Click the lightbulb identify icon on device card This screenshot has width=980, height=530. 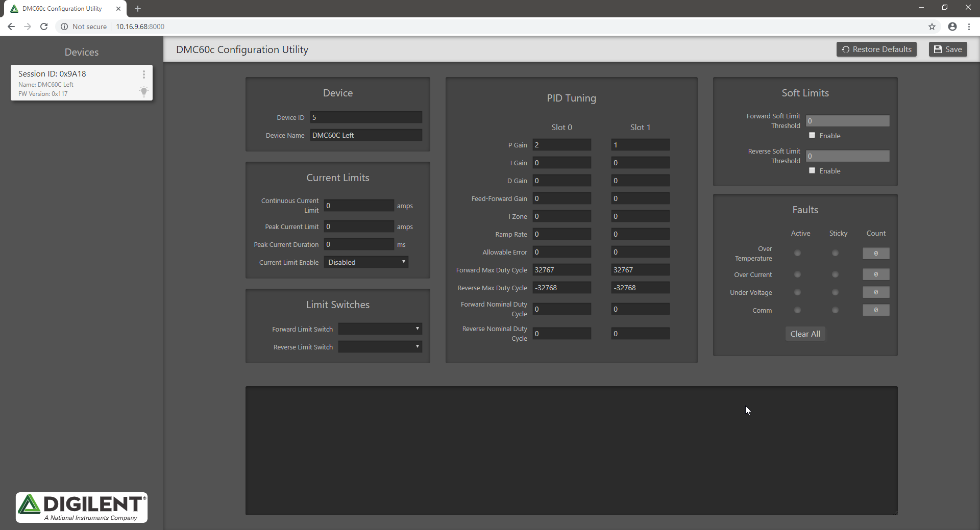pyautogui.click(x=144, y=92)
